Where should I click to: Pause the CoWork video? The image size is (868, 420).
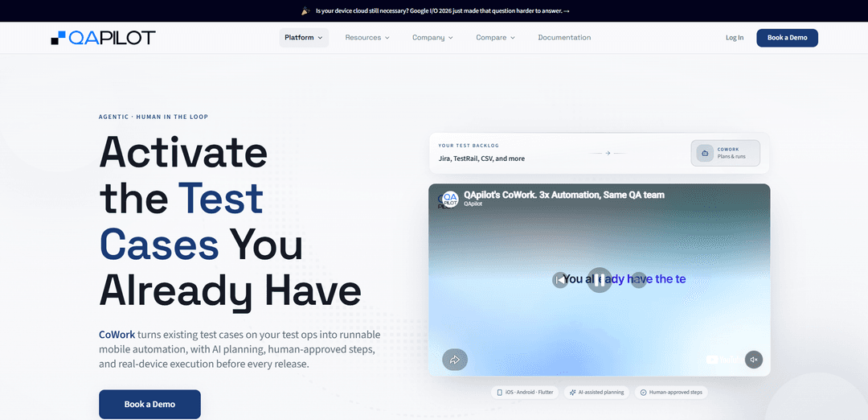[x=599, y=280]
